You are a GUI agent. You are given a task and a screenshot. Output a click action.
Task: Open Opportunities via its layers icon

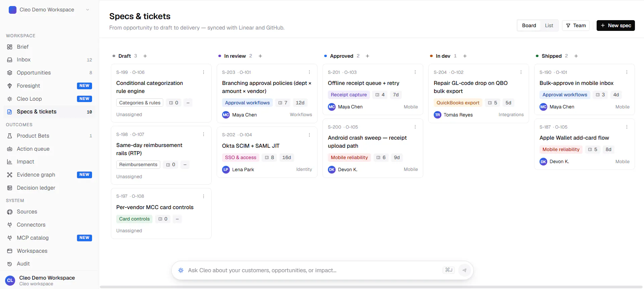click(10, 73)
